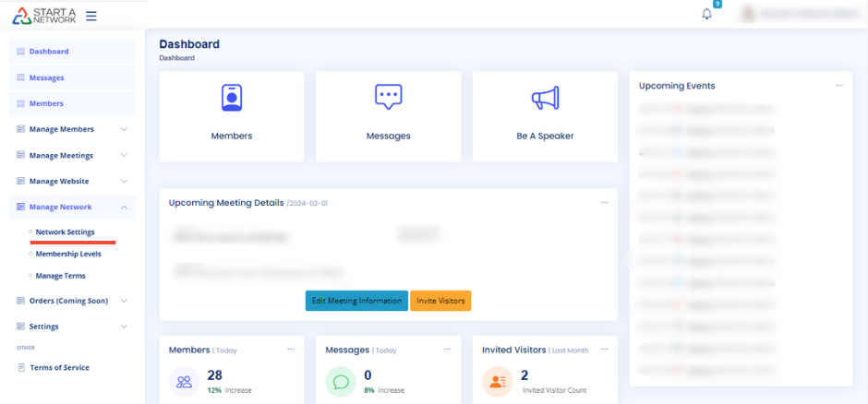Click the Invited Visitors orange icon
The image size is (868, 404).
[498, 381]
